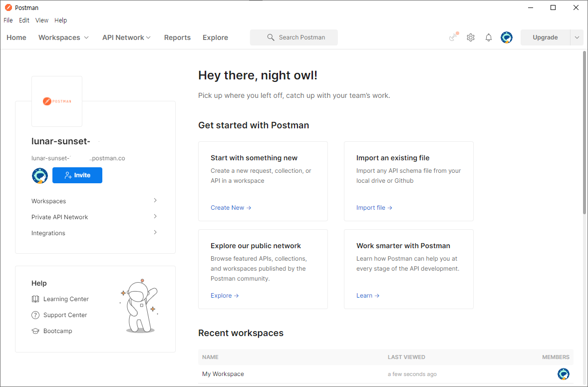Click 'Start with something new' card title
The width and height of the screenshot is (588, 387).
(254, 158)
